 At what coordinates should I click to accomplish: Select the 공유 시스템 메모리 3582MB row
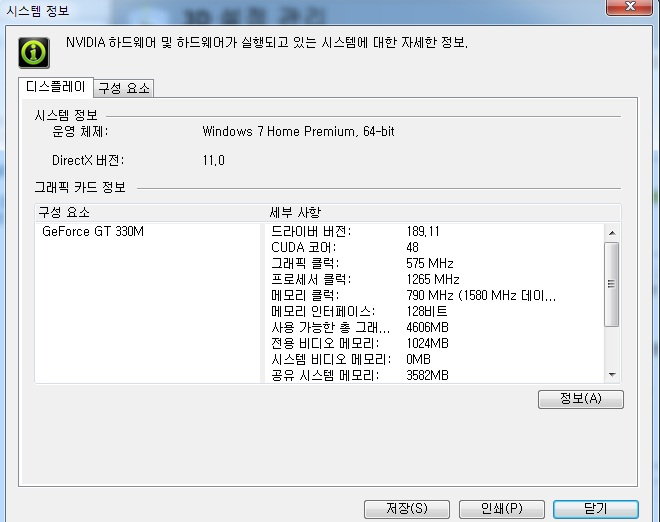click(435, 375)
